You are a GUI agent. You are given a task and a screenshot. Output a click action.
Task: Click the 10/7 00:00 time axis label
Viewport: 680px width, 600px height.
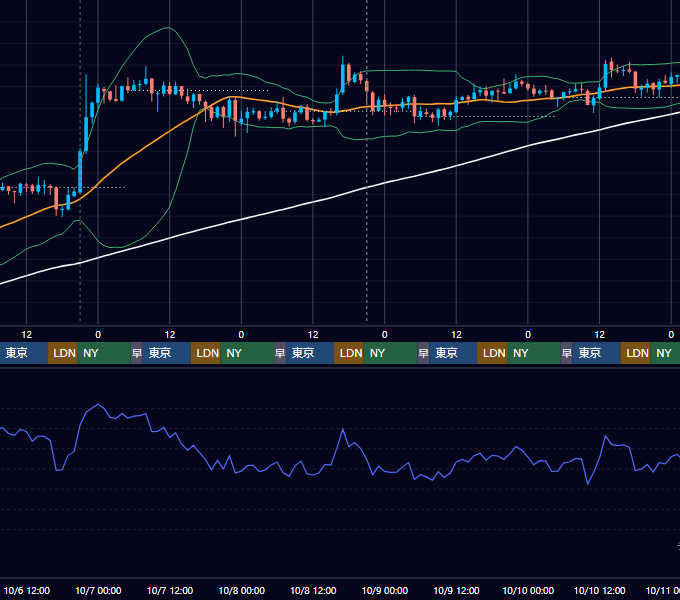98,590
